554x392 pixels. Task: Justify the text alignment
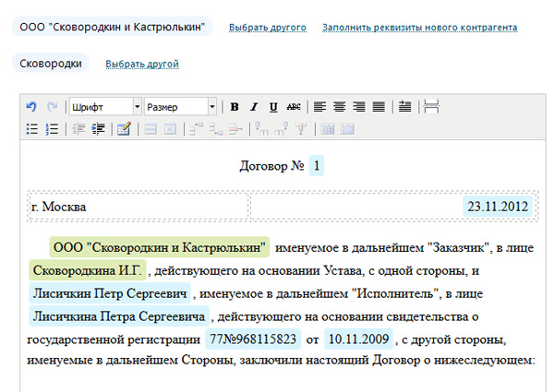(379, 107)
